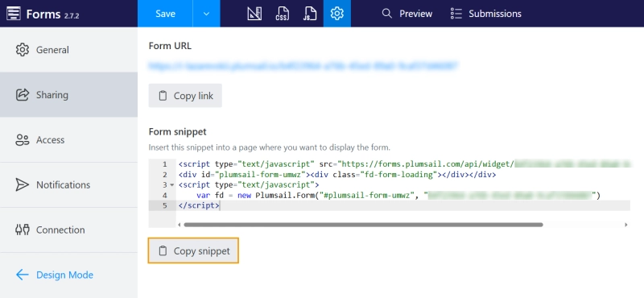Screen dimensions: 644x298
Task: Click the Forms logo icon
Action: [14, 14]
